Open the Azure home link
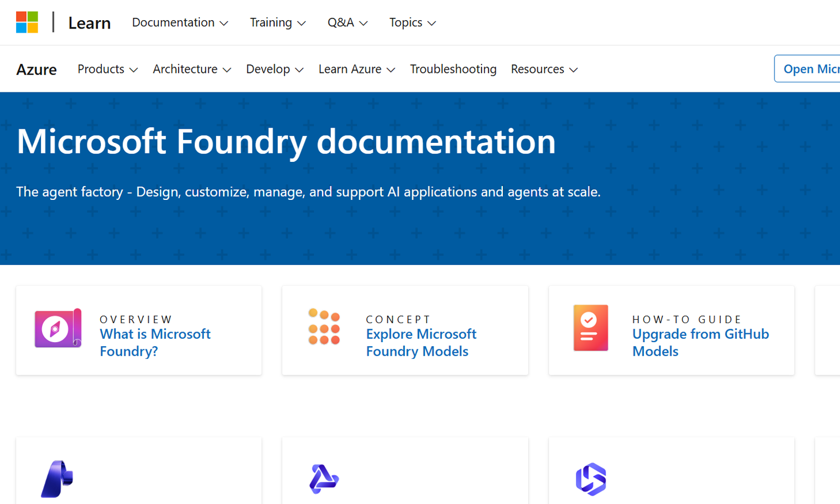The height and width of the screenshot is (504, 840). point(36,69)
